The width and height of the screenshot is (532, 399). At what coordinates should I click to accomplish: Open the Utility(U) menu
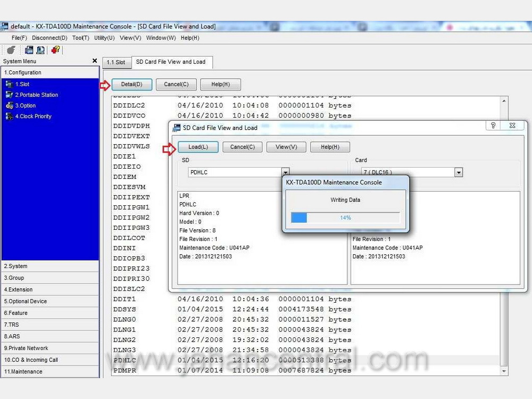104,38
